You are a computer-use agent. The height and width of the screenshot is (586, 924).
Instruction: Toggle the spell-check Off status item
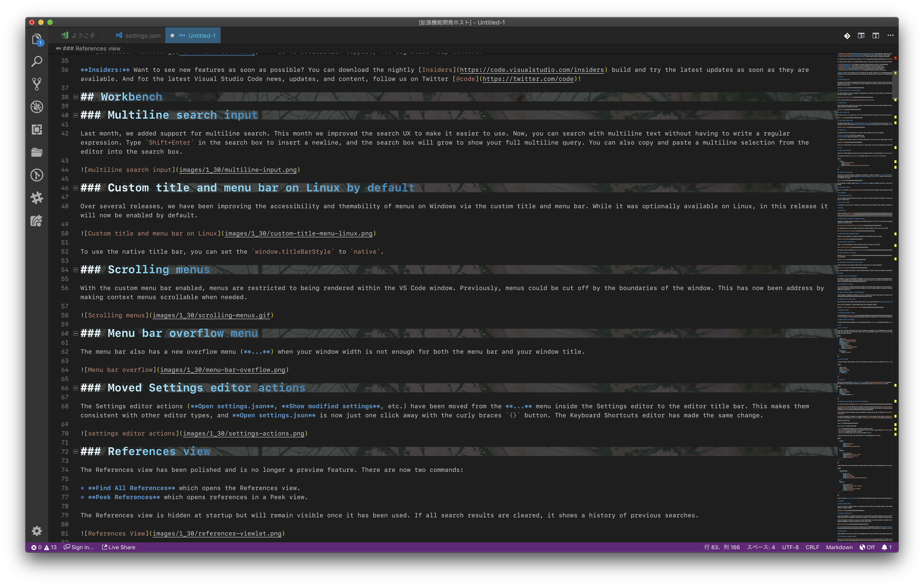pos(867,547)
